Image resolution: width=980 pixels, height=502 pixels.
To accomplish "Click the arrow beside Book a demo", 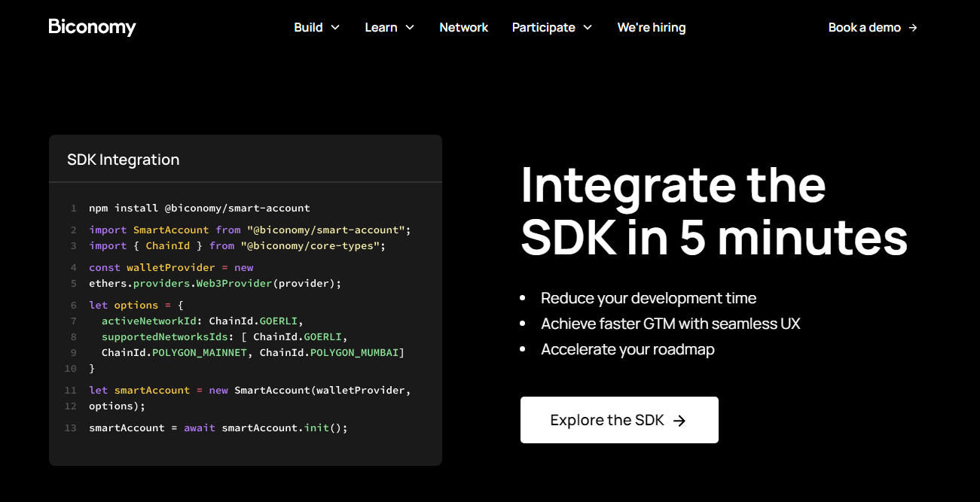I will (x=913, y=28).
